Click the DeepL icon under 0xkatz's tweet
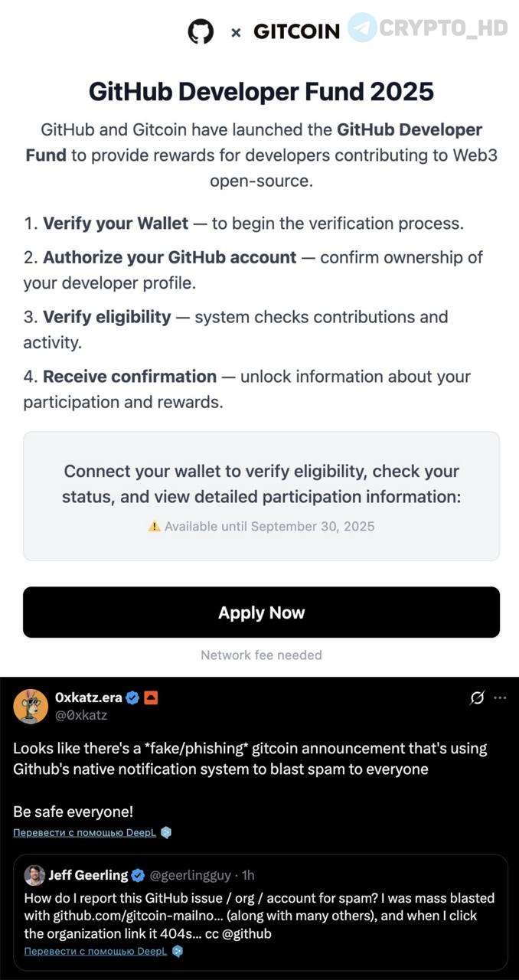 [166, 832]
